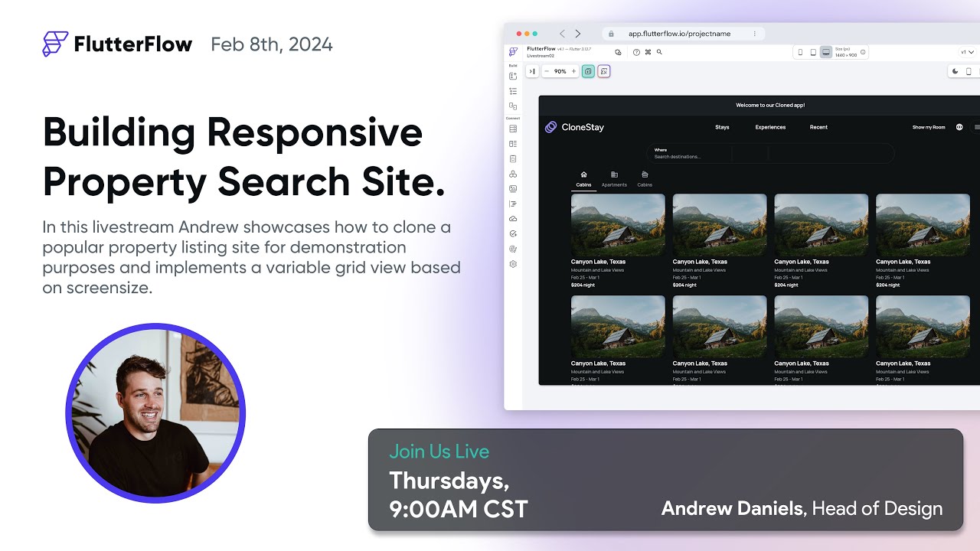980x551 pixels.
Task: Select the Cabins tab with the house icon
Action: click(x=583, y=179)
